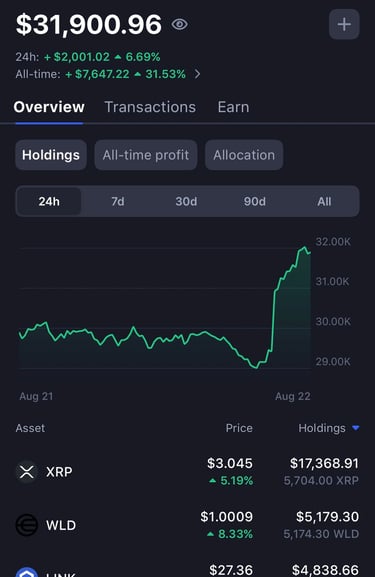Sort assets by Price header
The width and height of the screenshot is (375, 577).
pyautogui.click(x=239, y=428)
